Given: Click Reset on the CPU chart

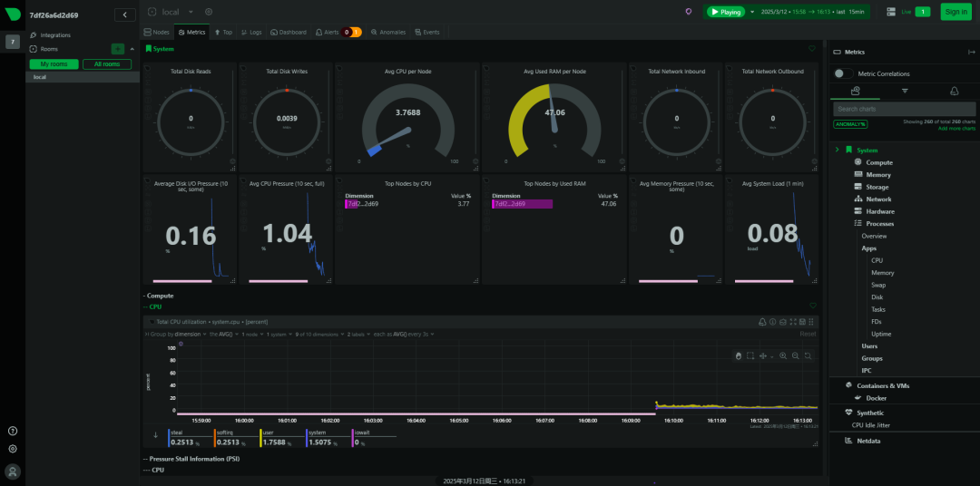Looking at the screenshot, I should click(808, 335).
